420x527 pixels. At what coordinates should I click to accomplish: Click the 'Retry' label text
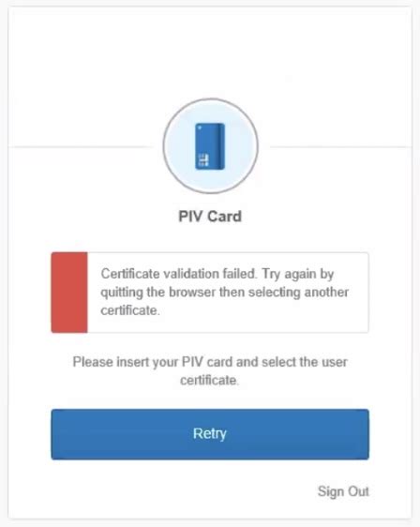(x=210, y=434)
